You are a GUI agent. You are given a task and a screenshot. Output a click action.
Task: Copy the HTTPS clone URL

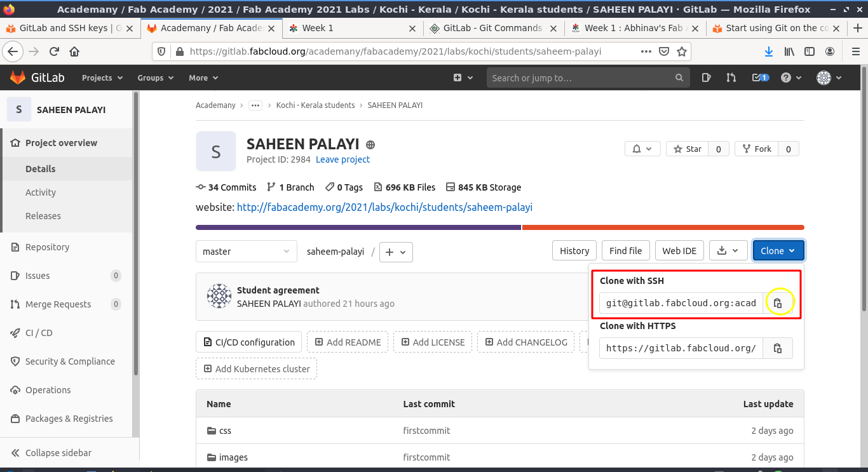point(778,348)
